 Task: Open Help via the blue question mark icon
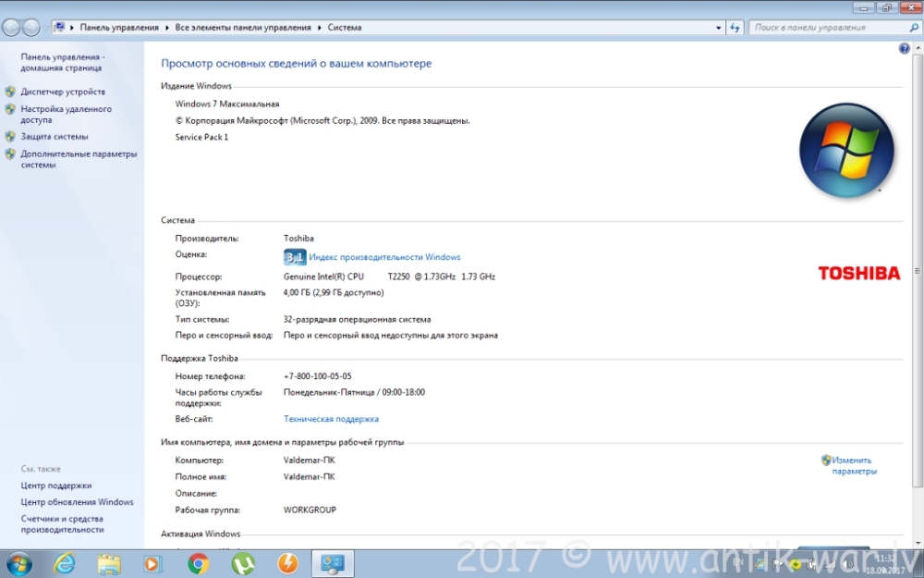point(904,48)
